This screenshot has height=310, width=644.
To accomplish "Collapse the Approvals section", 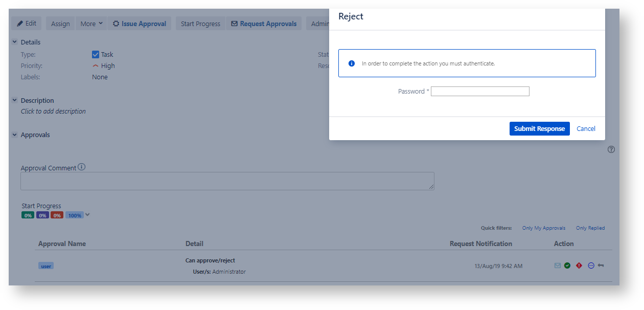I will tap(15, 135).
